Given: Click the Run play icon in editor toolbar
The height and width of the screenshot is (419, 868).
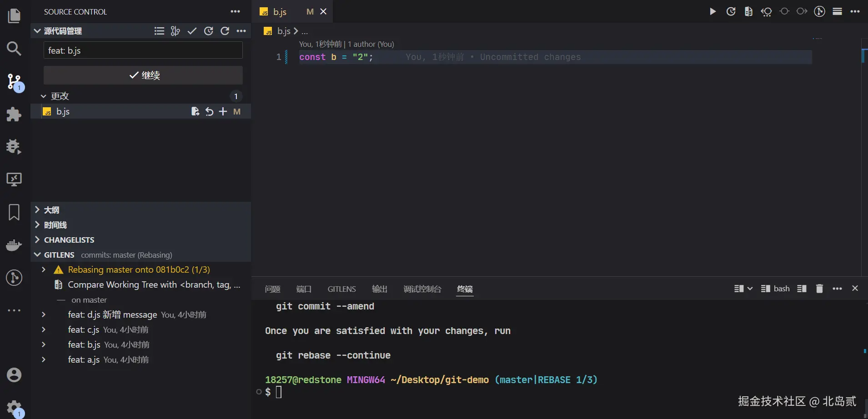Looking at the screenshot, I should [x=712, y=12].
